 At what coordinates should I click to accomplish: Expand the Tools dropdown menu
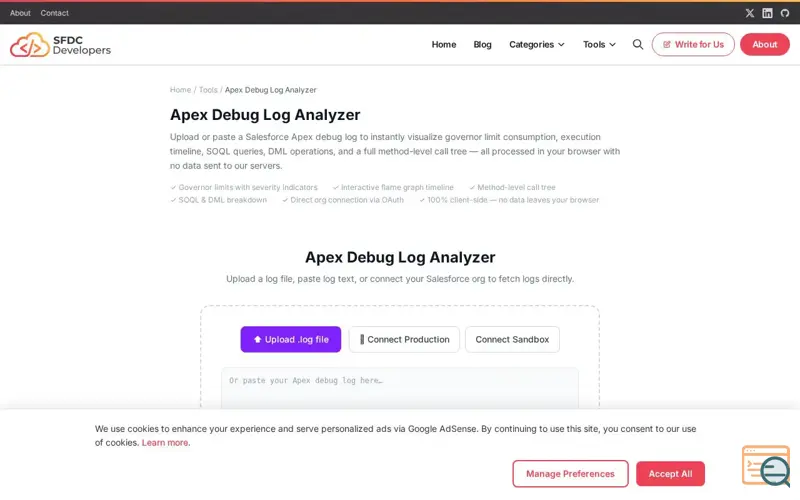pos(599,44)
